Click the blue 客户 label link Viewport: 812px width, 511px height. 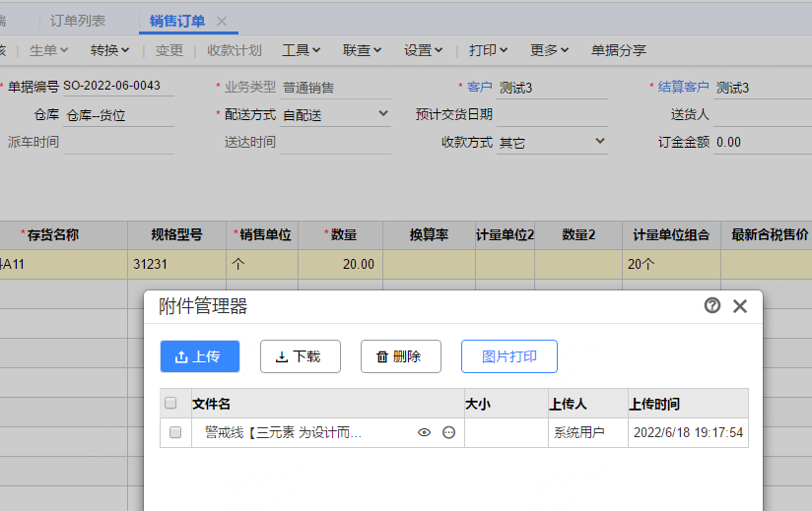[x=480, y=87]
